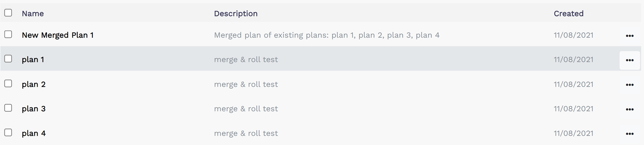The height and width of the screenshot is (145, 644).
Task: Check the box for New Merged Plan 1
Action: (x=8, y=34)
